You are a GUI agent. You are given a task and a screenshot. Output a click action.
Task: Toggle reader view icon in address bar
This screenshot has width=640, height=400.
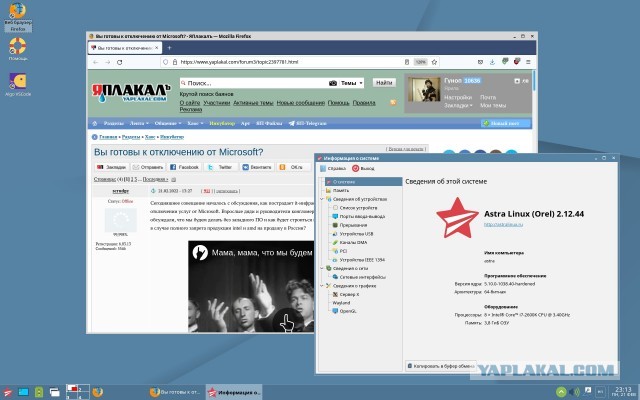(407, 62)
